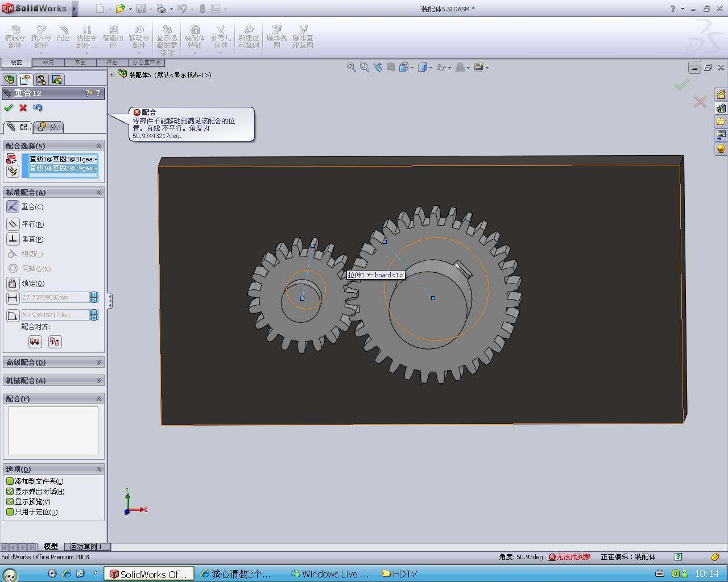Open the View Palette task pane icon
The image size is (728, 582).
721,135
